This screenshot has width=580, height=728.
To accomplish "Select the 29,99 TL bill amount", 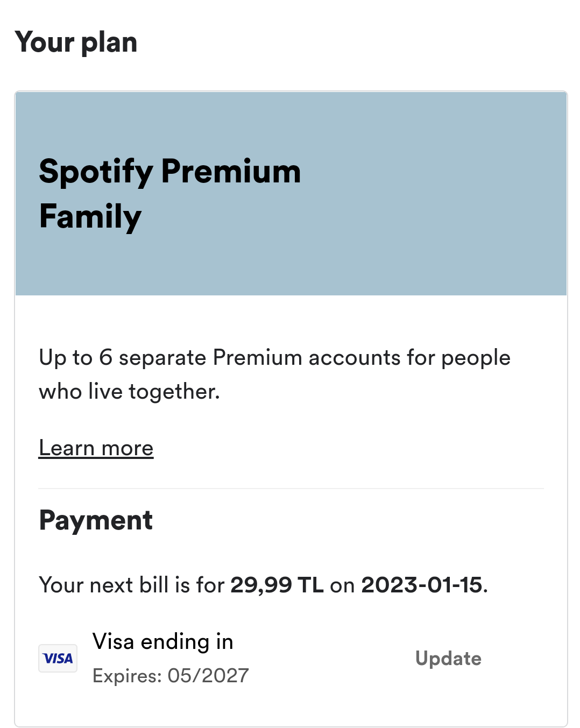I will (x=277, y=585).
